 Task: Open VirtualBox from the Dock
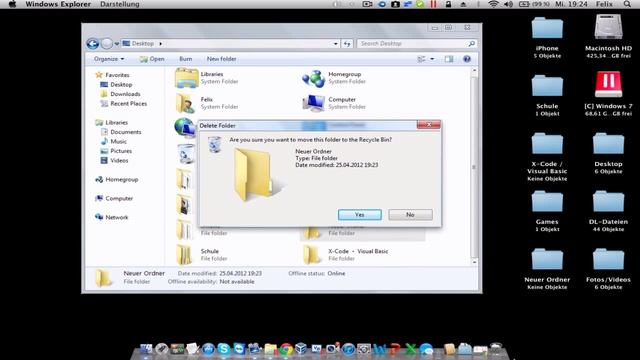click(x=301, y=349)
